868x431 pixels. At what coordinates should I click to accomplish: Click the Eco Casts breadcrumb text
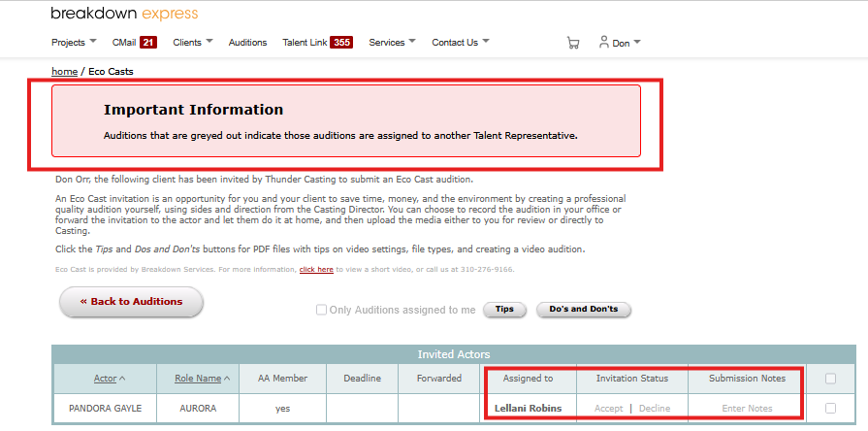(x=111, y=72)
